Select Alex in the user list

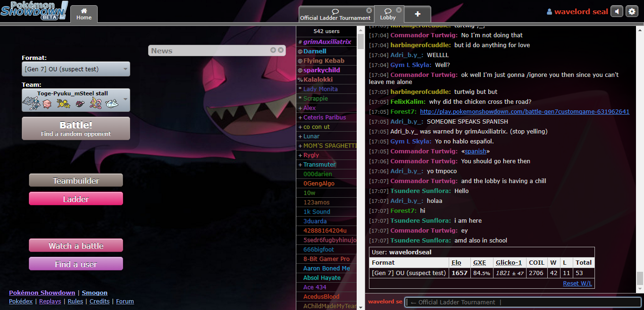(326, 108)
